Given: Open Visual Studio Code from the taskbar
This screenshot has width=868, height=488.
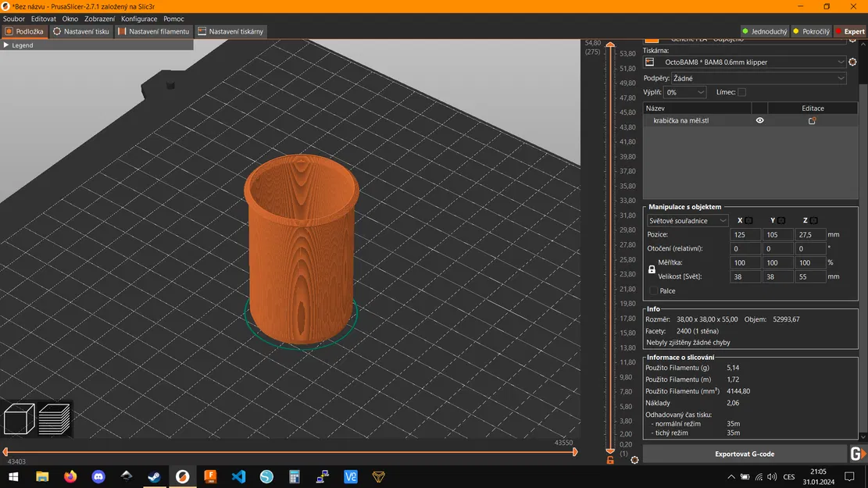Looking at the screenshot, I should pos(238,476).
